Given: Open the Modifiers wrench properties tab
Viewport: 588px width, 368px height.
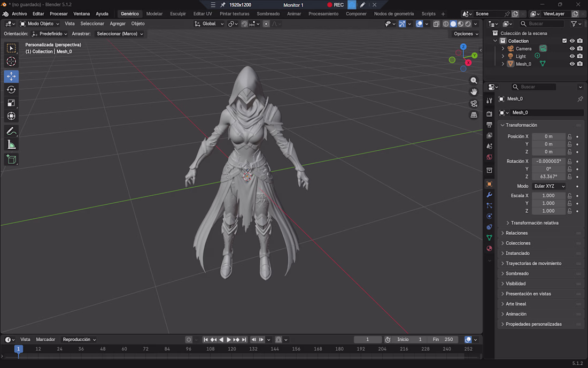Looking at the screenshot, I should 489,195.
